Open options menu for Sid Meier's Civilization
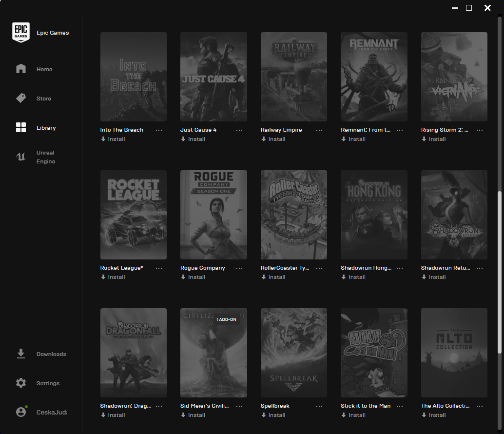The image size is (504, 434). pyautogui.click(x=239, y=406)
